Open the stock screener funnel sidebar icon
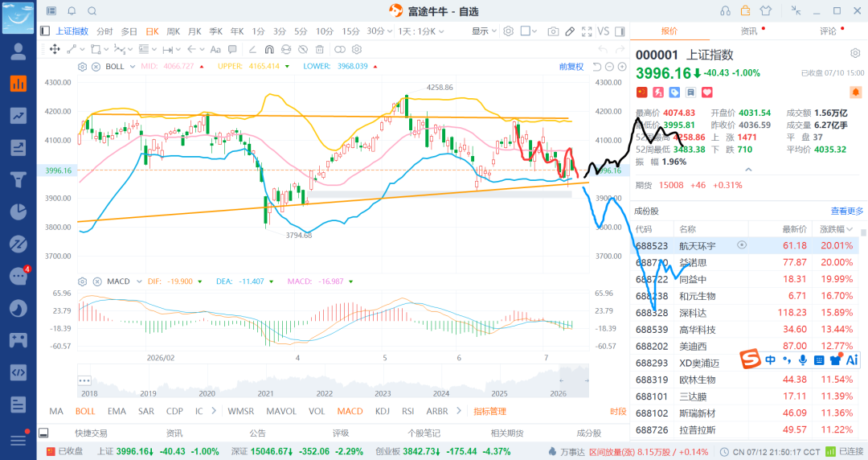This screenshot has width=868, height=460. click(18, 179)
